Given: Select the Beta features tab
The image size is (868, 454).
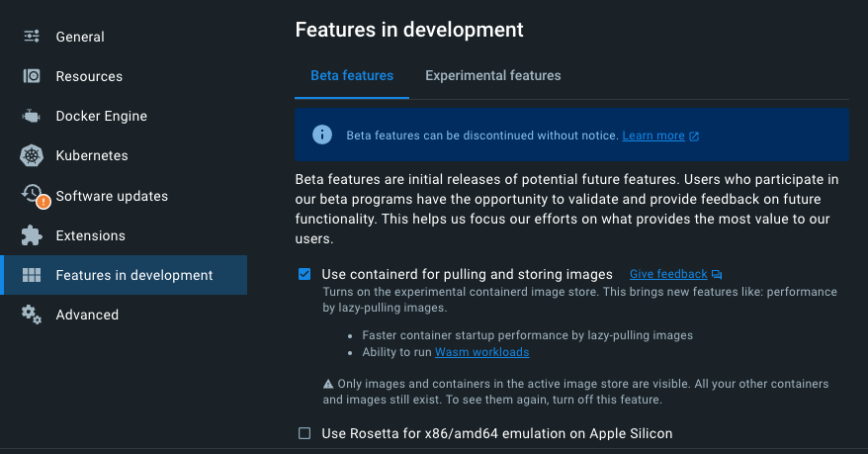Looking at the screenshot, I should [x=352, y=75].
